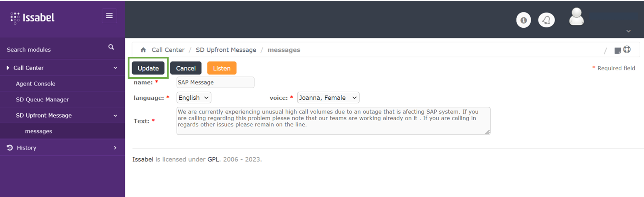Viewport: 644px width, 197px height.
Task: Open Agent Console in sidebar
Action: [35, 84]
